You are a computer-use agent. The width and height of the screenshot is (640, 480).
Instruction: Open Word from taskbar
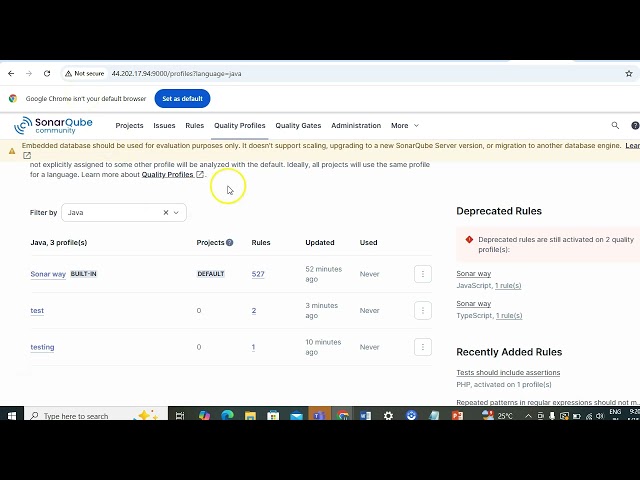pos(365,416)
